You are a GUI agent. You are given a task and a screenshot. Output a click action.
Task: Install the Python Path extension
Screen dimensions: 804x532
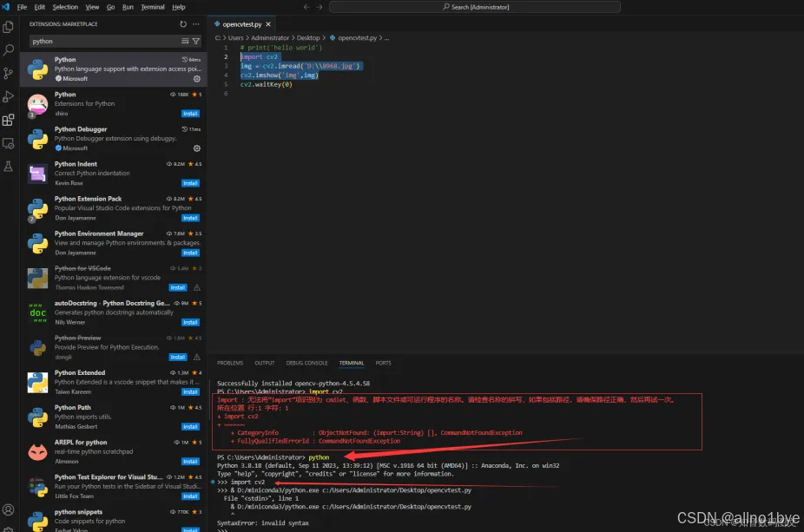coord(190,427)
